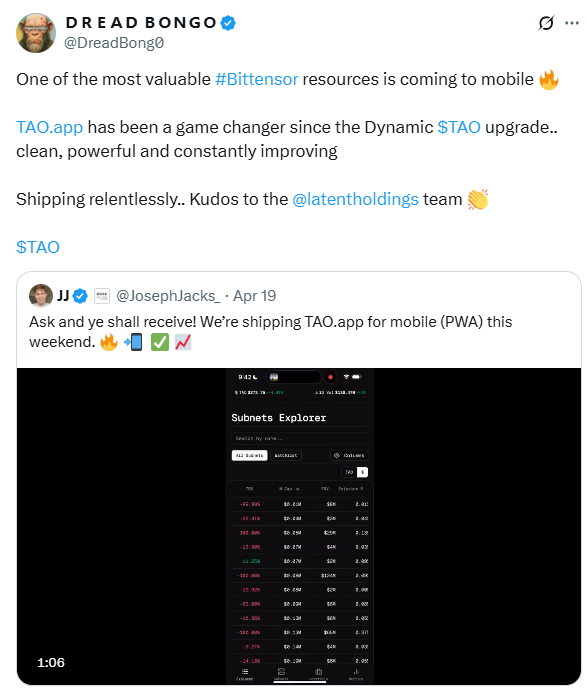This screenshot has width=587, height=688.
Task: Open the #Bittensor hashtag link
Action: coord(257,79)
